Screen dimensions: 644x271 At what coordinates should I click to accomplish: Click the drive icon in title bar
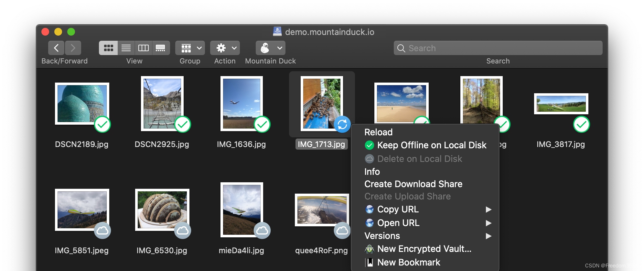tap(277, 31)
